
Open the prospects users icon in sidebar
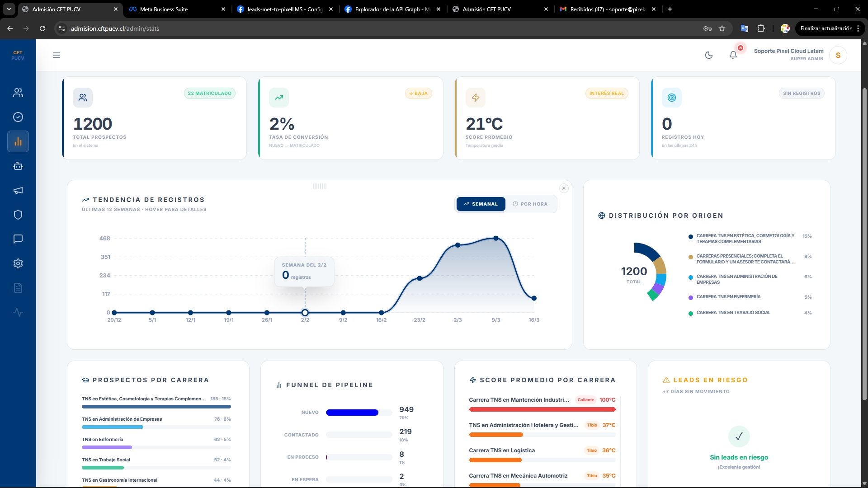point(18,93)
